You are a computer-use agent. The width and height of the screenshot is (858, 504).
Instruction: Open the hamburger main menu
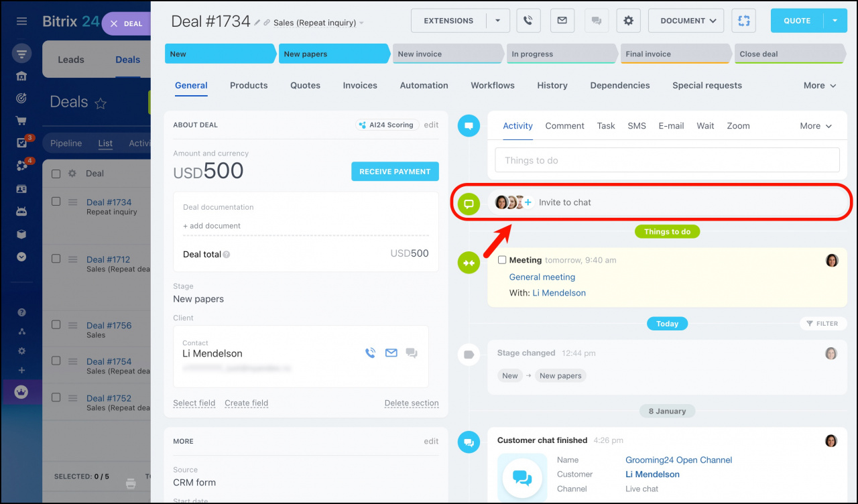pyautogui.click(x=21, y=21)
